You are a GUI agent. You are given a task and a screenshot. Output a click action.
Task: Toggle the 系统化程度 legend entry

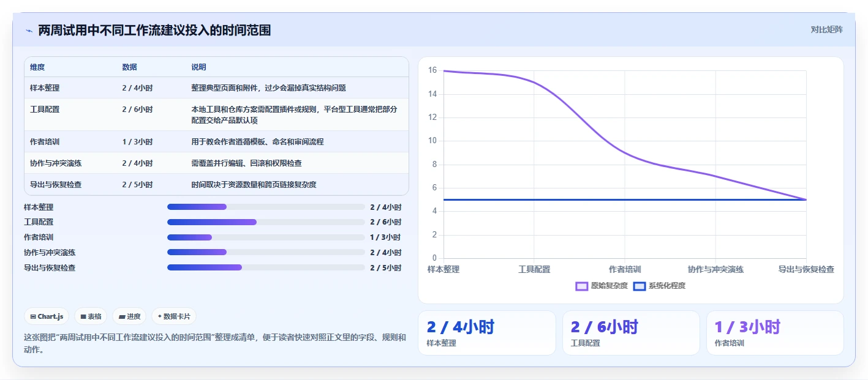(659, 286)
